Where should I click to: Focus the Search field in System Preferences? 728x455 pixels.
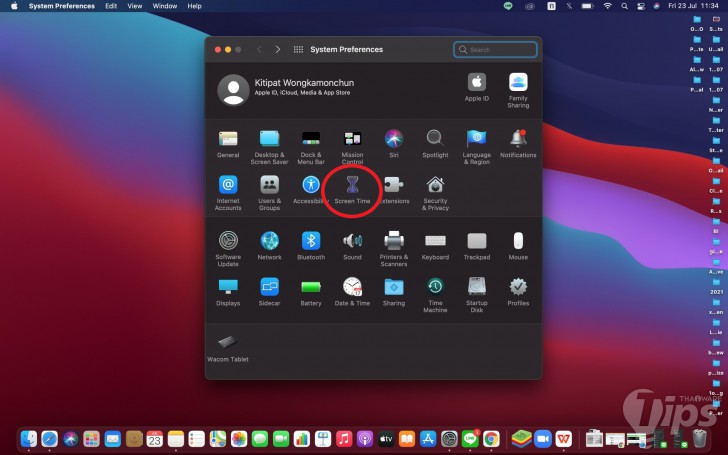(x=495, y=49)
